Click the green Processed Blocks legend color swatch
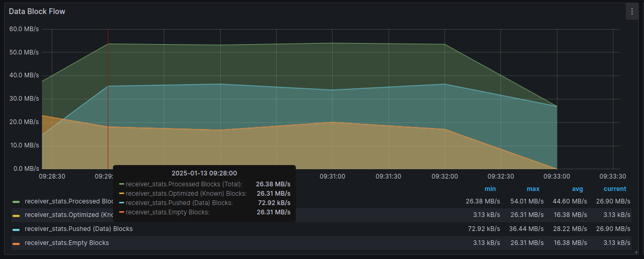Viewport: 644px width, 259px height. click(x=16, y=201)
